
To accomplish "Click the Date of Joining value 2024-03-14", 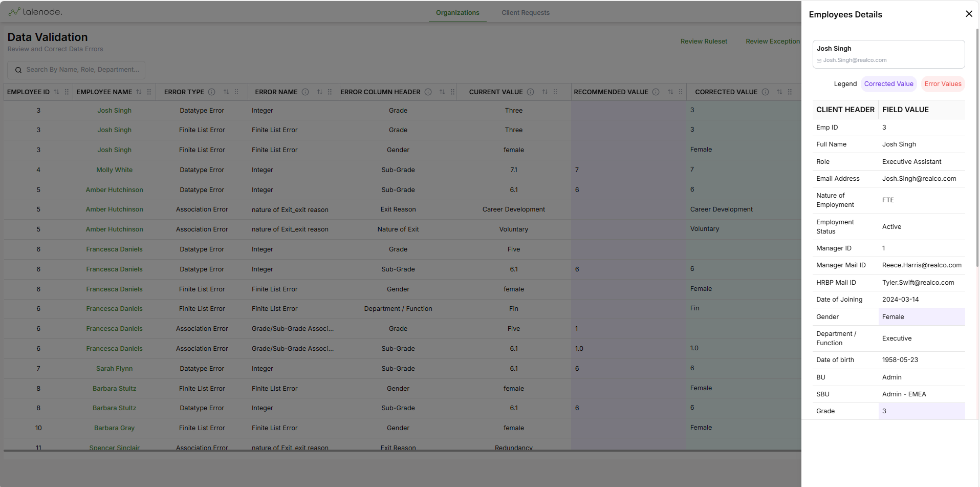I will tap(900, 300).
